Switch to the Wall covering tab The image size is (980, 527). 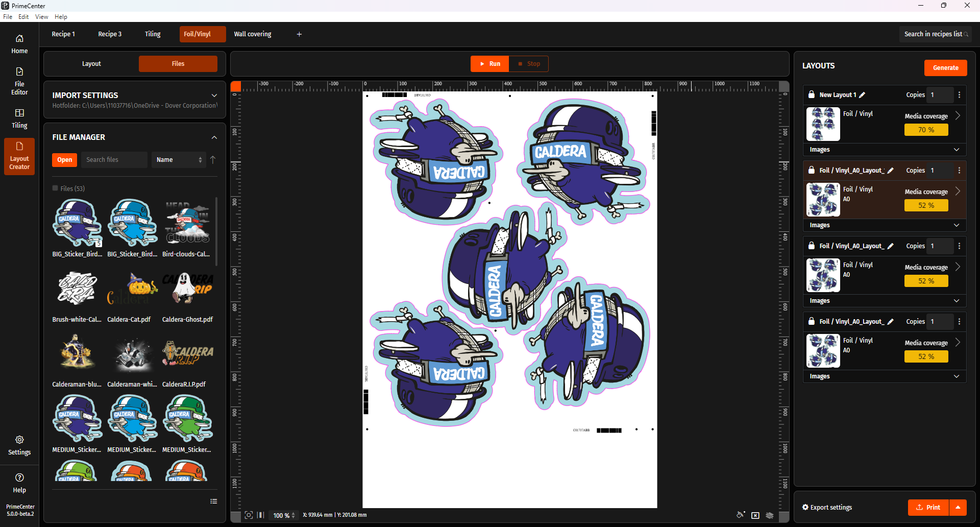(253, 34)
